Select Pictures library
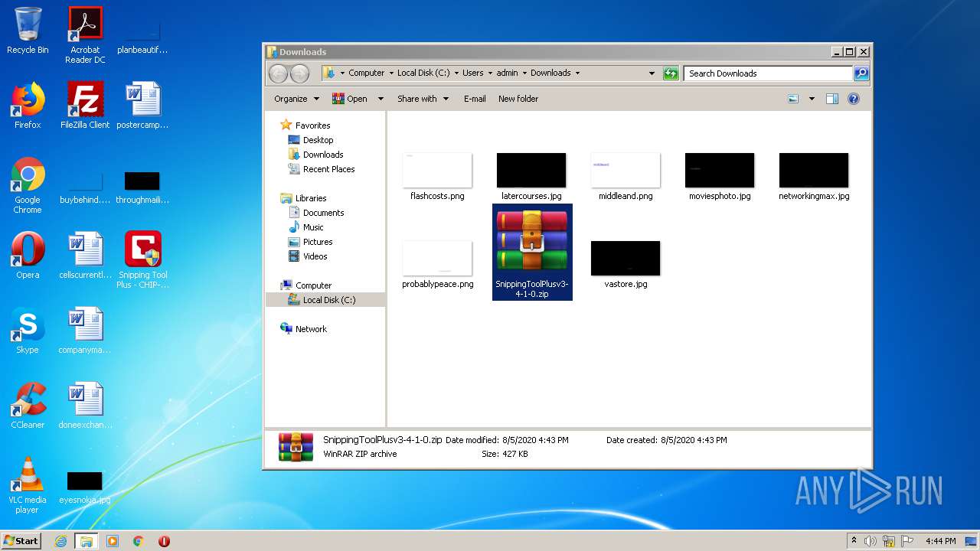Viewport: 980px width, 551px height. tap(317, 242)
